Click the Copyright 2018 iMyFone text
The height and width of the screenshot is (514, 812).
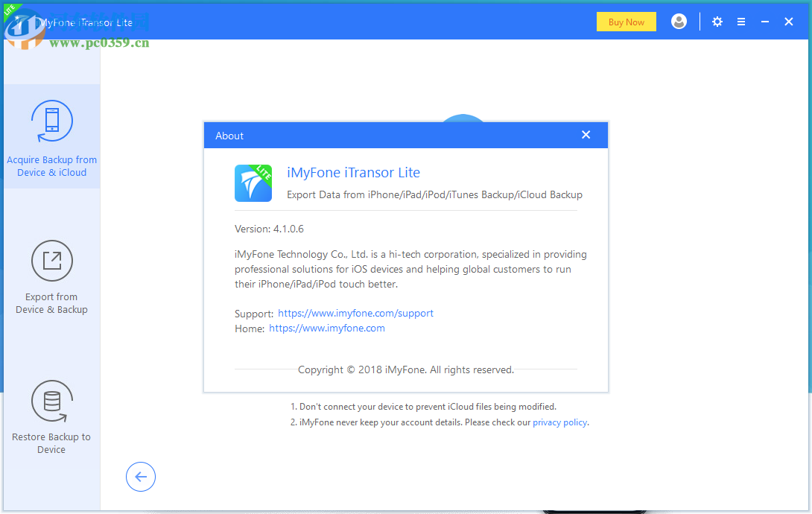[x=405, y=369]
